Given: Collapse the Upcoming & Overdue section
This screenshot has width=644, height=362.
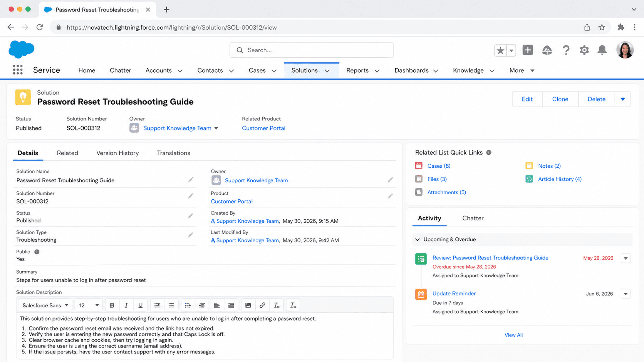Looking at the screenshot, I should pos(418,240).
